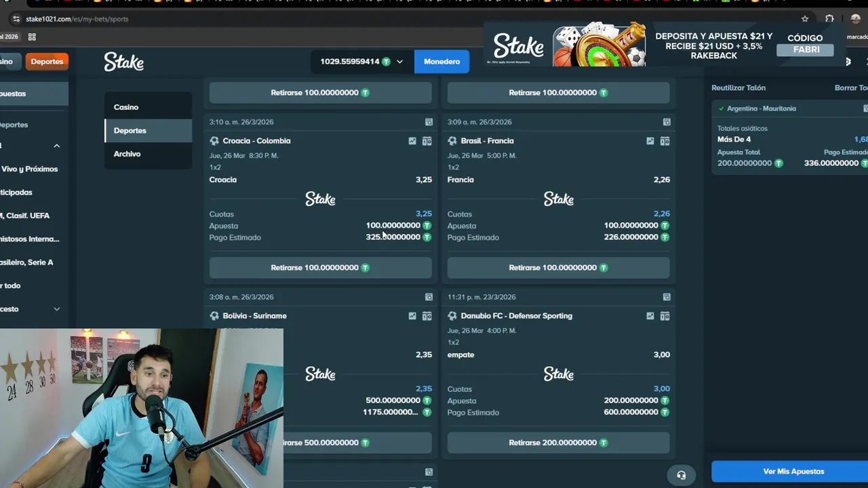Open bet slip preview icon of 11:31 p. m. bet
The height and width of the screenshot is (488, 868).
[x=667, y=297]
